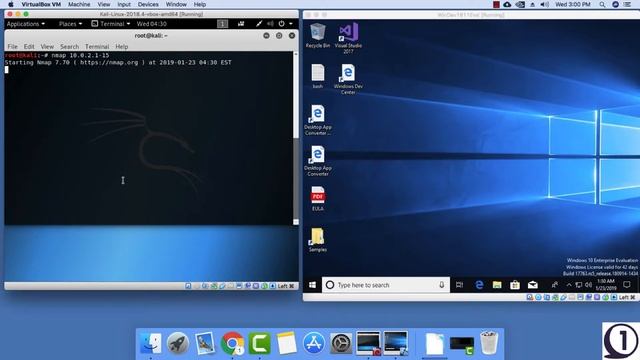Click the Windows taskbar network icon
Screen dimensions: 640x360
[579, 285]
